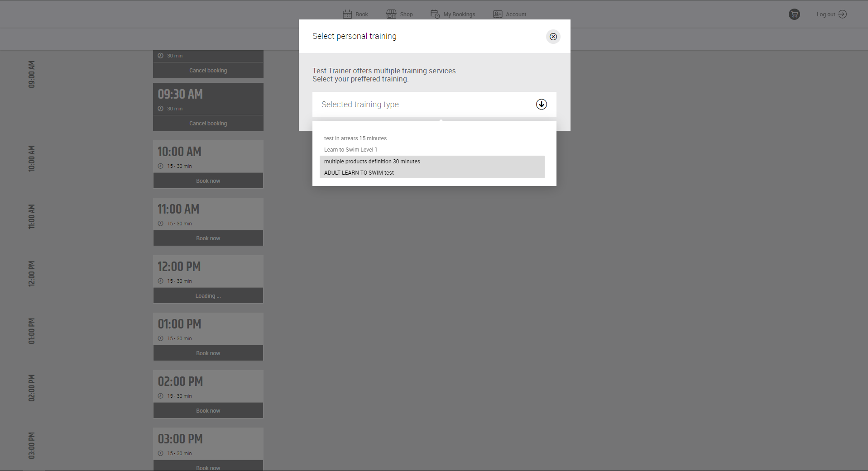Viewport: 868px width, 471px height.
Task: Select multiple products definition 30 minutes
Action: pyautogui.click(x=372, y=162)
